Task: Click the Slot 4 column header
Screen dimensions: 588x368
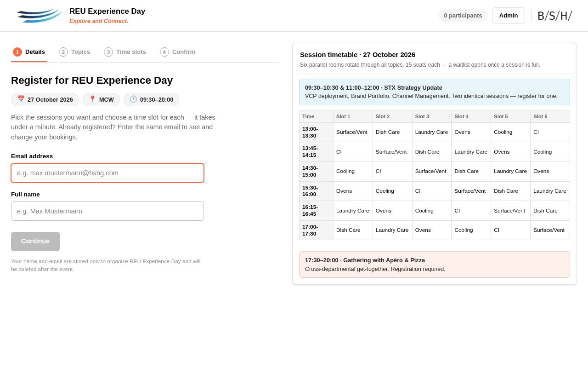Action: point(471,116)
